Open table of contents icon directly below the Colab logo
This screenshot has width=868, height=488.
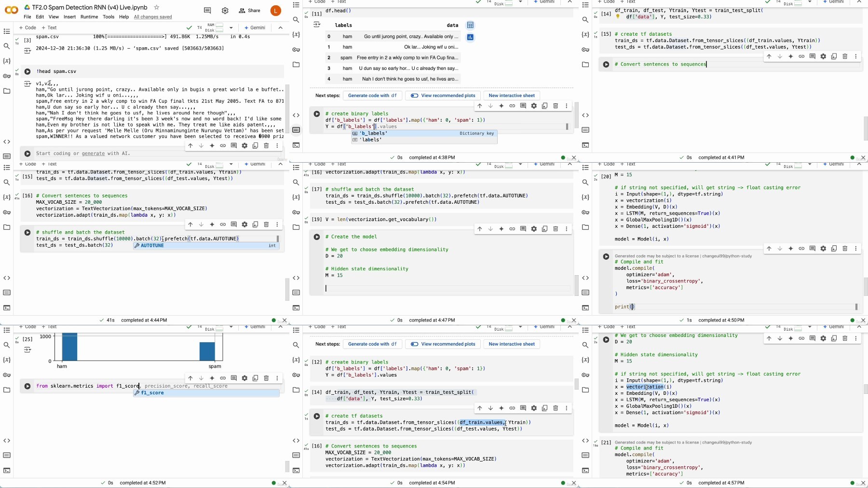pyautogui.click(x=7, y=31)
